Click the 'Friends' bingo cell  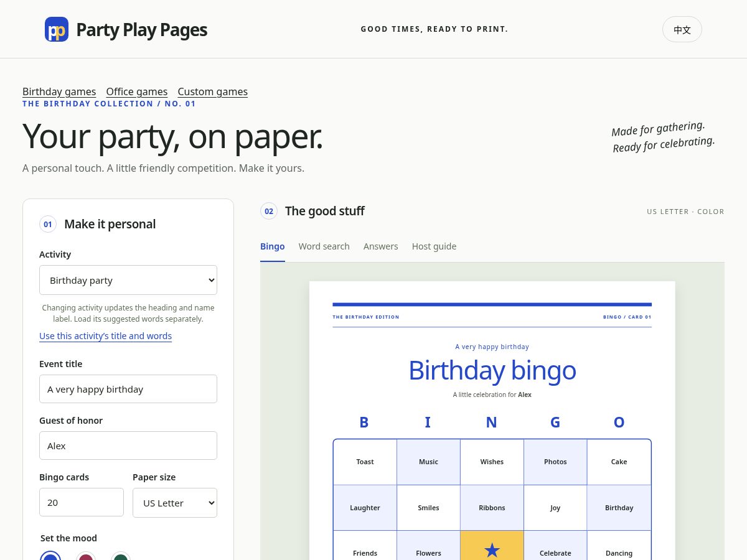coord(365,546)
